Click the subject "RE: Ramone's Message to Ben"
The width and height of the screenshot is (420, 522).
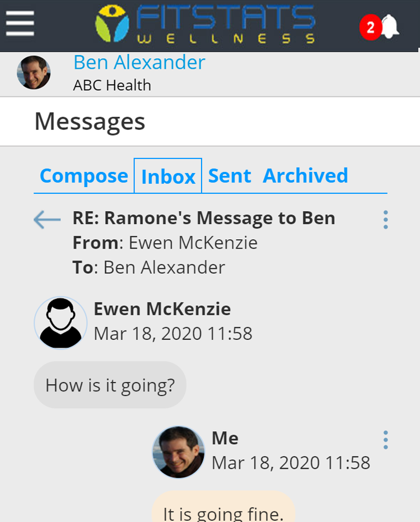coord(204,218)
